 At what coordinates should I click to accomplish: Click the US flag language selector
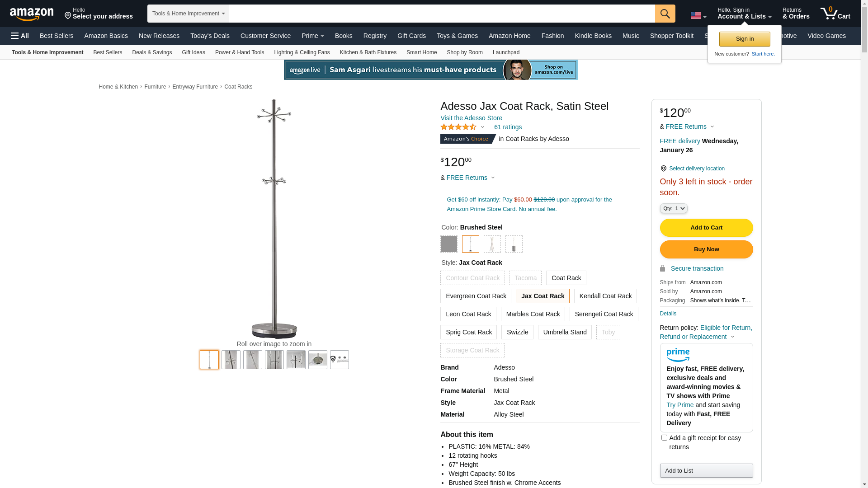point(698,16)
